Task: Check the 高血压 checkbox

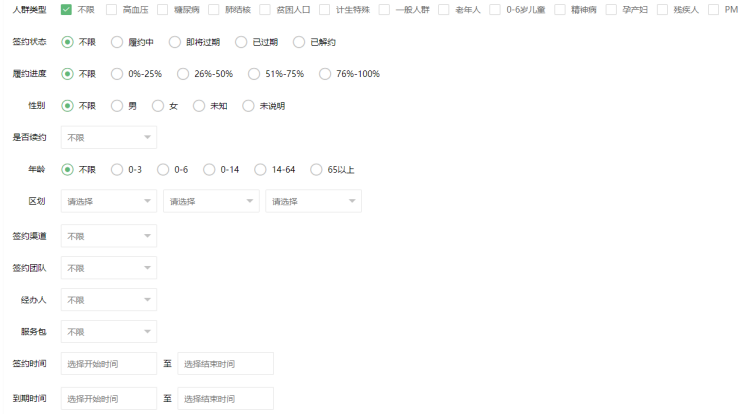Action: click(x=112, y=10)
